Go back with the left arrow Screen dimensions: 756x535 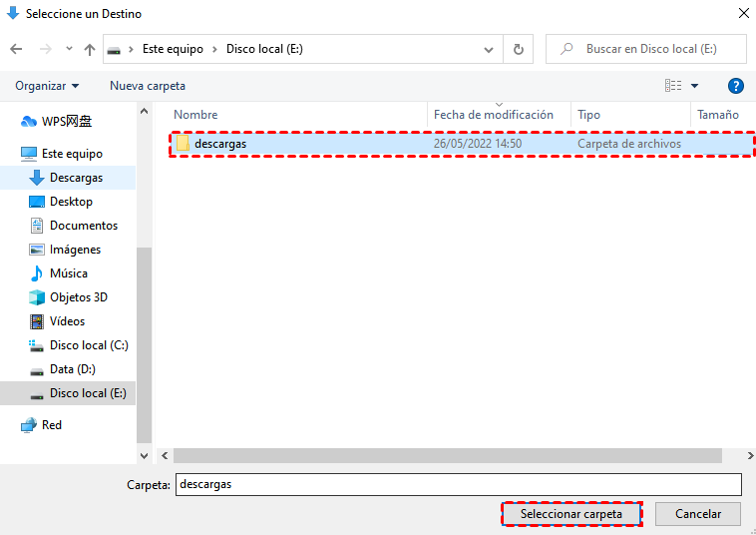tap(16, 49)
